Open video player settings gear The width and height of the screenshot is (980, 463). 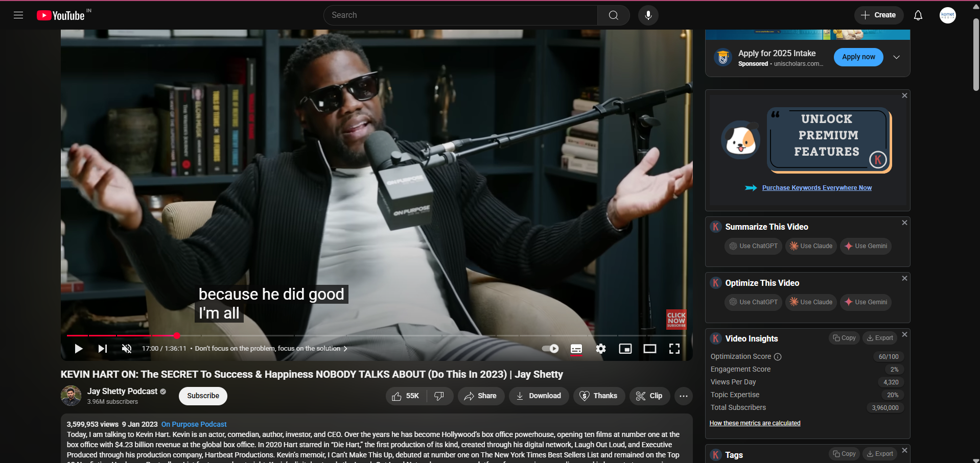click(600, 349)
